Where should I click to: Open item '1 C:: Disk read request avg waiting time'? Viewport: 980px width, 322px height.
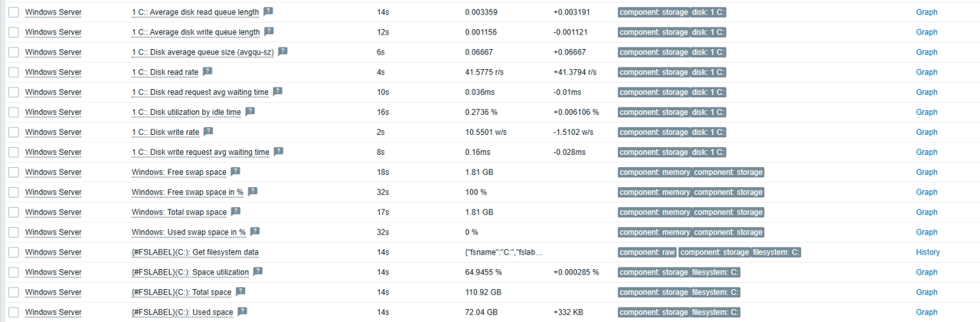pyautogui.click(x=200, y=92)
